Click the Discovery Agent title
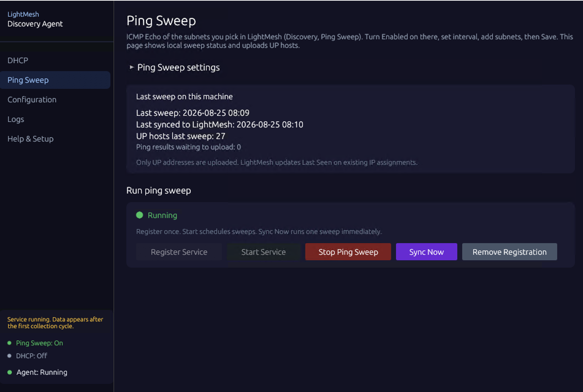583x392 pixels. 35,24
